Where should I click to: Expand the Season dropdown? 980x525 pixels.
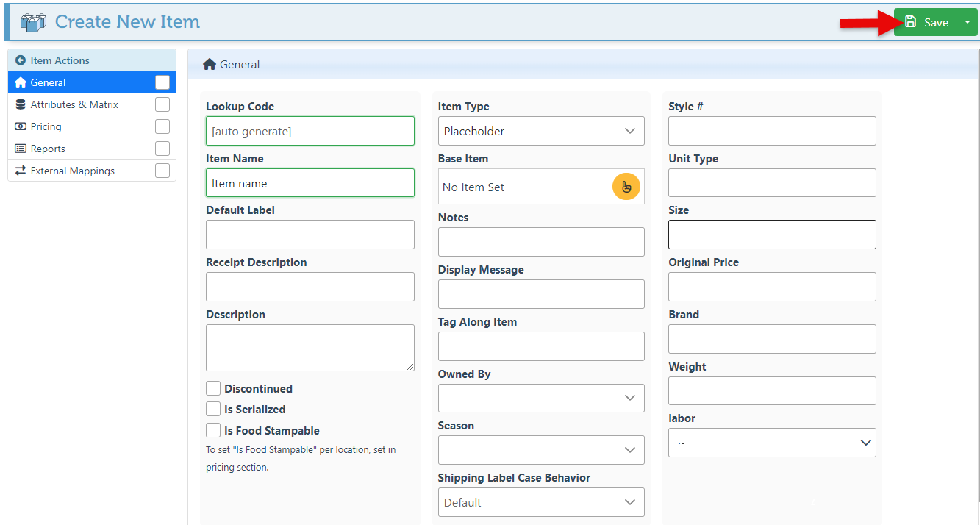541,450
